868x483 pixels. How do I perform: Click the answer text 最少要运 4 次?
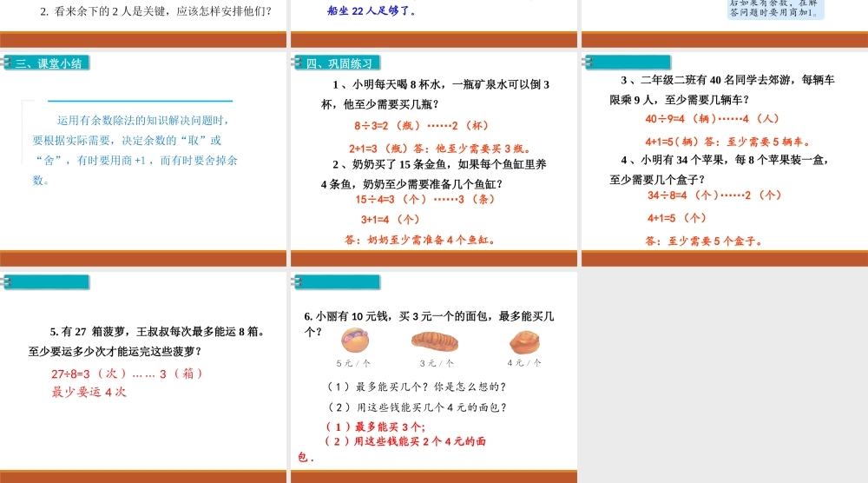[x=89, y=392]
